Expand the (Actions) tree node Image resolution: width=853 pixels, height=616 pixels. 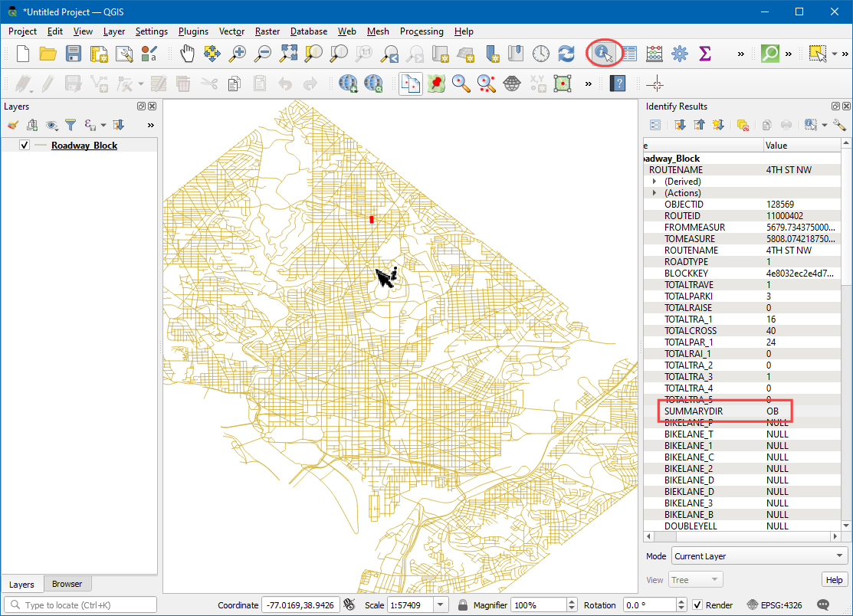(x=655, y=193)
